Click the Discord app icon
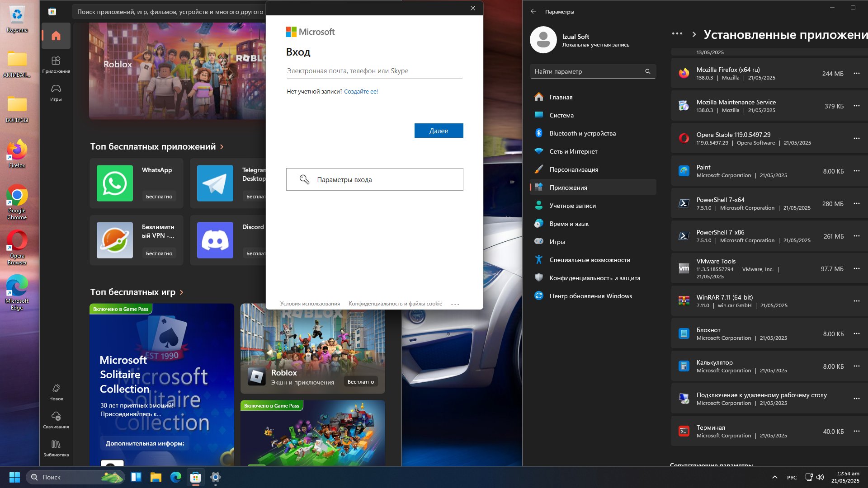This screenshot has width=868, height=488. point(215,240)
